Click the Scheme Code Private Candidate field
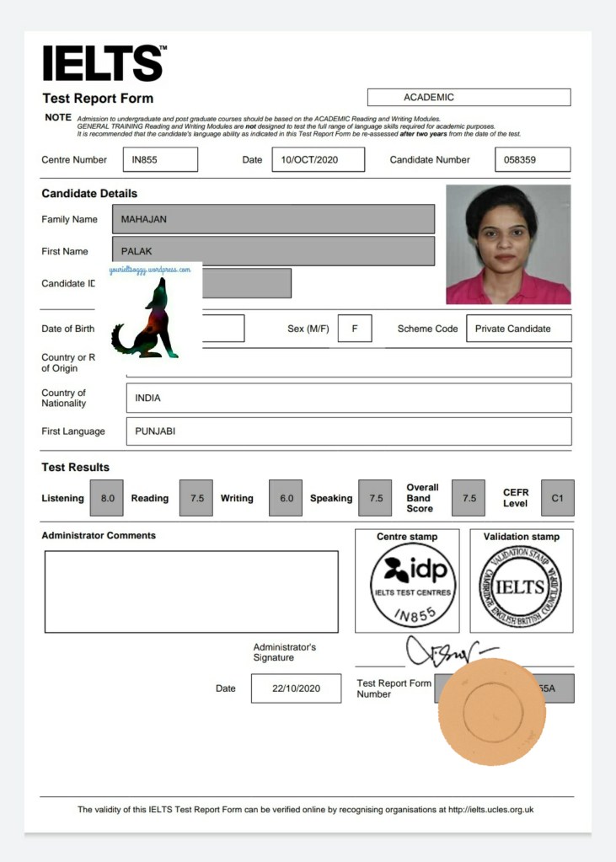The image size is (616, 862). click(518, 329)
